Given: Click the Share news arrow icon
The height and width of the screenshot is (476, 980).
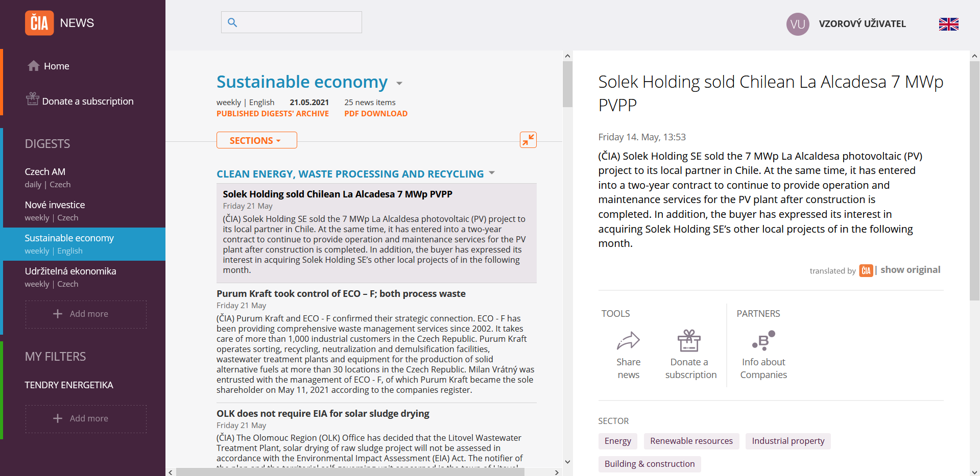Looking at the screenshot, I should click(x=628, y=341).
